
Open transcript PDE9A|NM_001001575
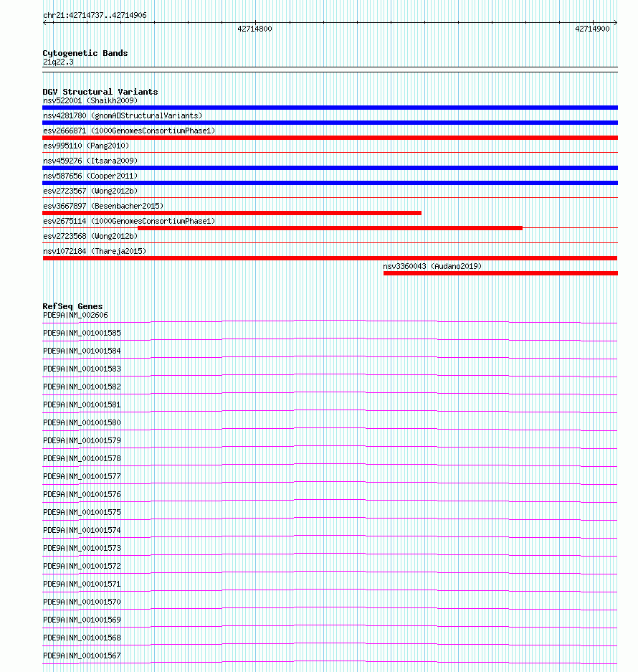82,512
